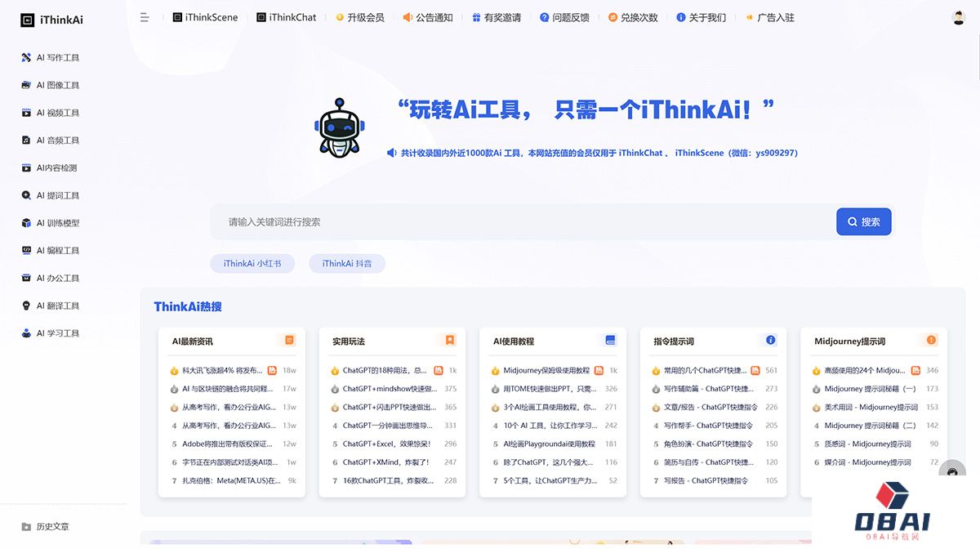The image size is (980, 549).
Task: Open 广告入驻 in the top navigation
Action: coord(769,17)
